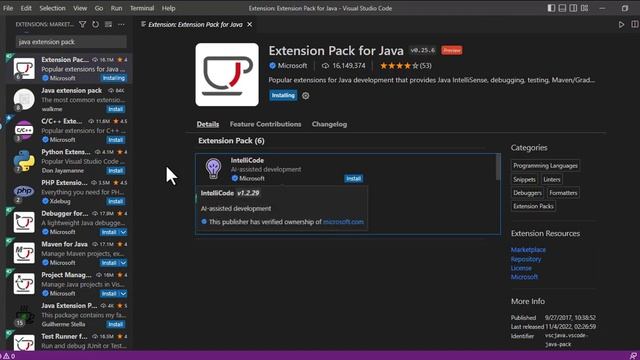Screen dimensions: 640x360
Task: Install the Python Extension Pack
Action: tap(116, 171)
